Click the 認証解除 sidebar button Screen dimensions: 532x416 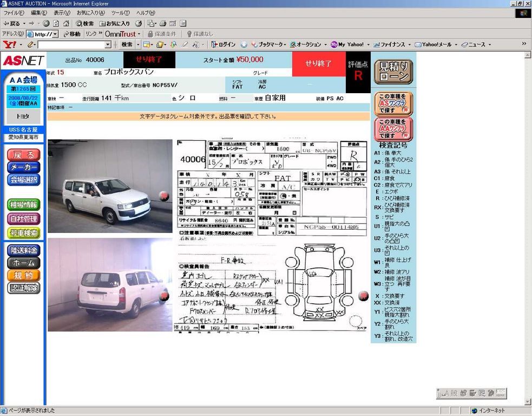tap(24, 288)
